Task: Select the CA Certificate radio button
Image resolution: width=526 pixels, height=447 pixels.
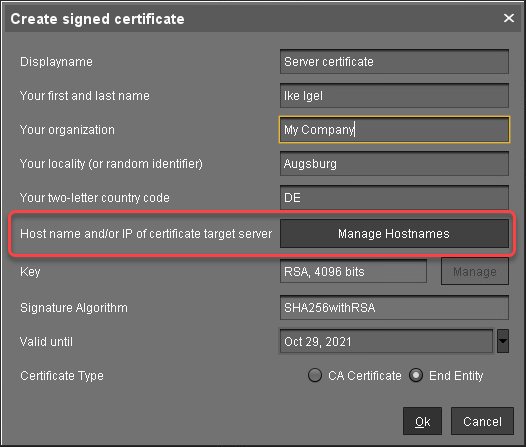Action: (x=315, y=375)
